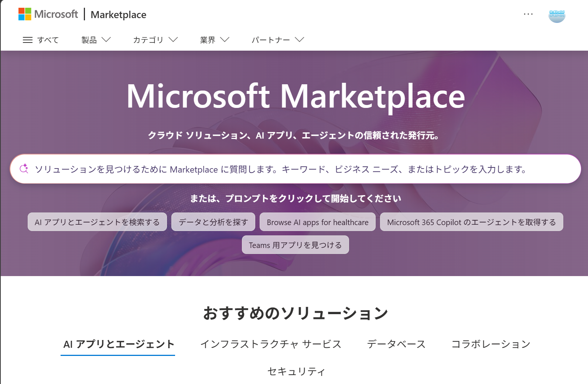This screenshot has height=384, width=588.
Task: Open the パートナー dropdown menu
Action: pyautogui.click(x=278, y=40)
